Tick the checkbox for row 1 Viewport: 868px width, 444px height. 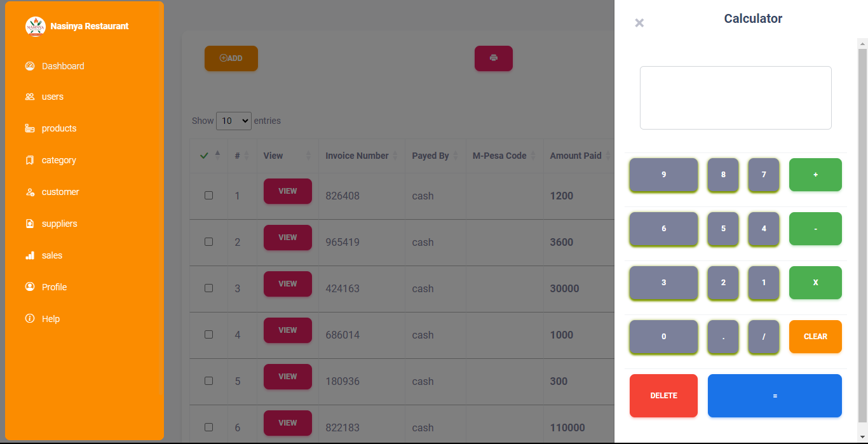tap(208, 196)
